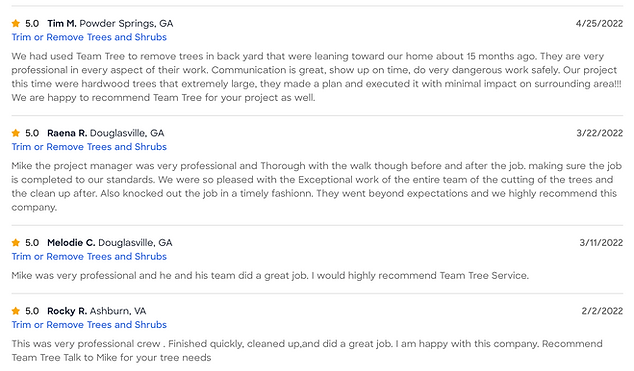This screenshot has height=371, width=634.
Task: Select reviewer name Raena R.
Action: 67,133
